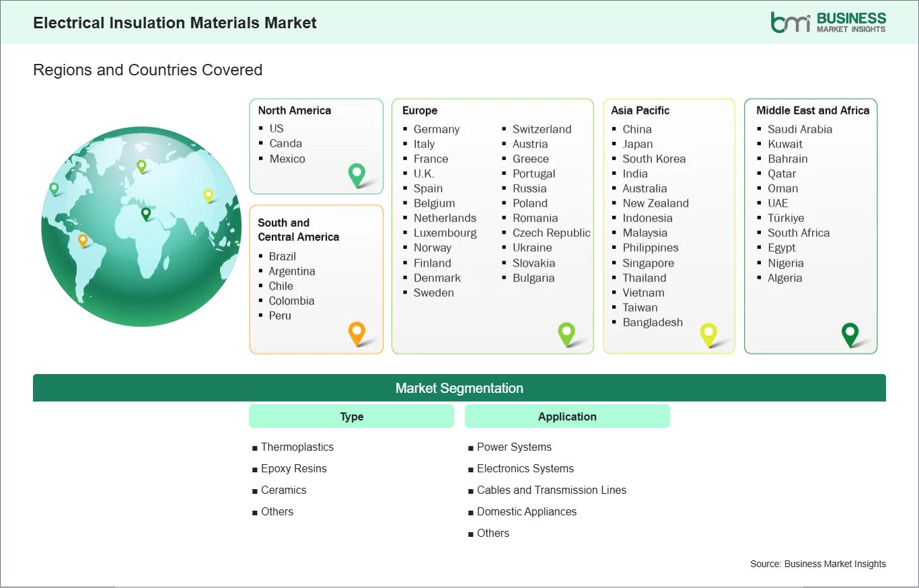919x588 pixels.
Task: Open the Source: Business Market Insights link
Action: pyautogui.click(x=817, y=564)
